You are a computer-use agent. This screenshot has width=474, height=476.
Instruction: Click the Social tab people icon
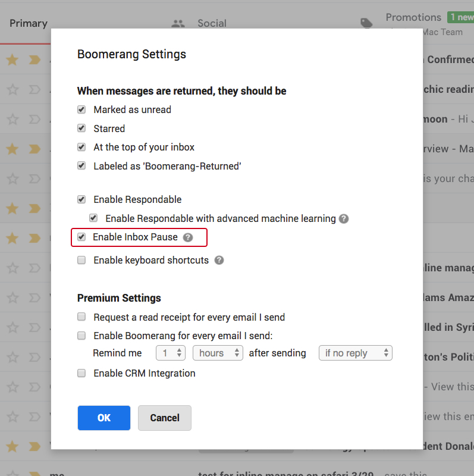tap(178, 24)
